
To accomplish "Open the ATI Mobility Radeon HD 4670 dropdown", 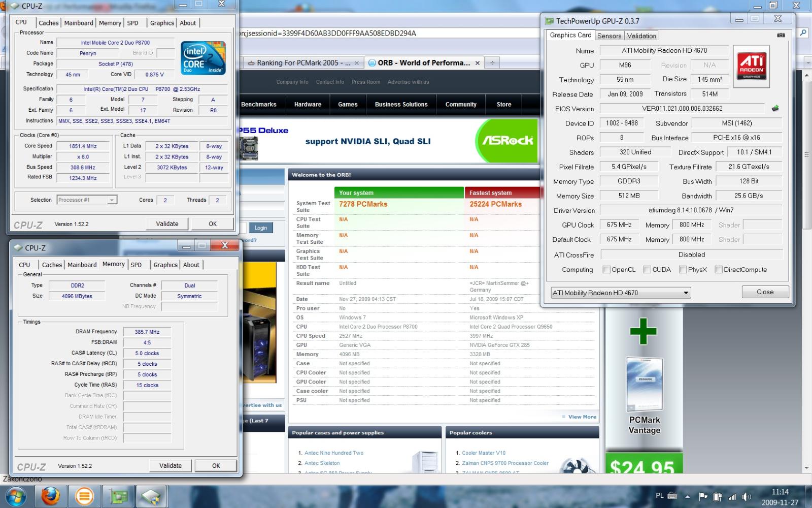I will [x=621, y=293].
